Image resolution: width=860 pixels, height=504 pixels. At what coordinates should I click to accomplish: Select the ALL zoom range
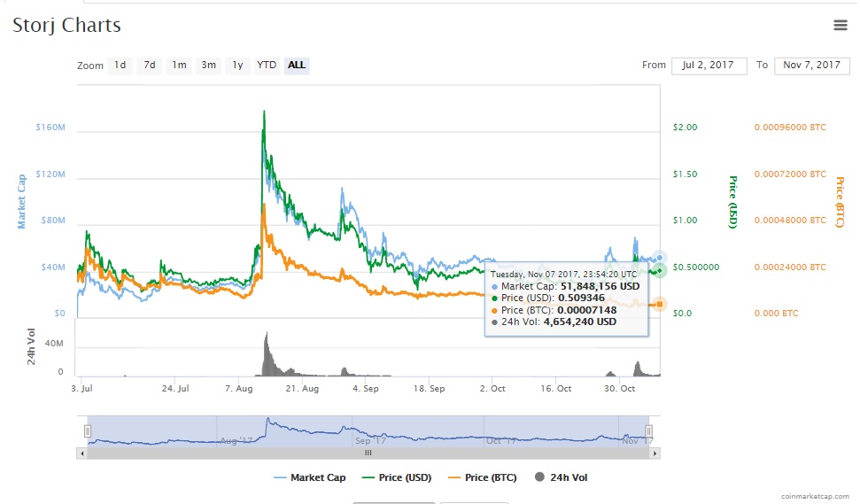297,66
